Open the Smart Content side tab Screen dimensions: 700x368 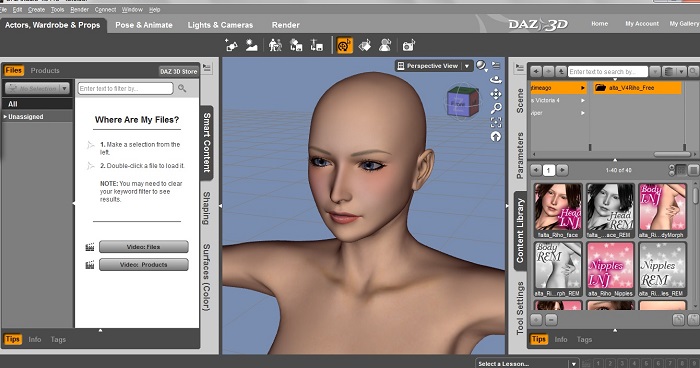pos(207,142)
